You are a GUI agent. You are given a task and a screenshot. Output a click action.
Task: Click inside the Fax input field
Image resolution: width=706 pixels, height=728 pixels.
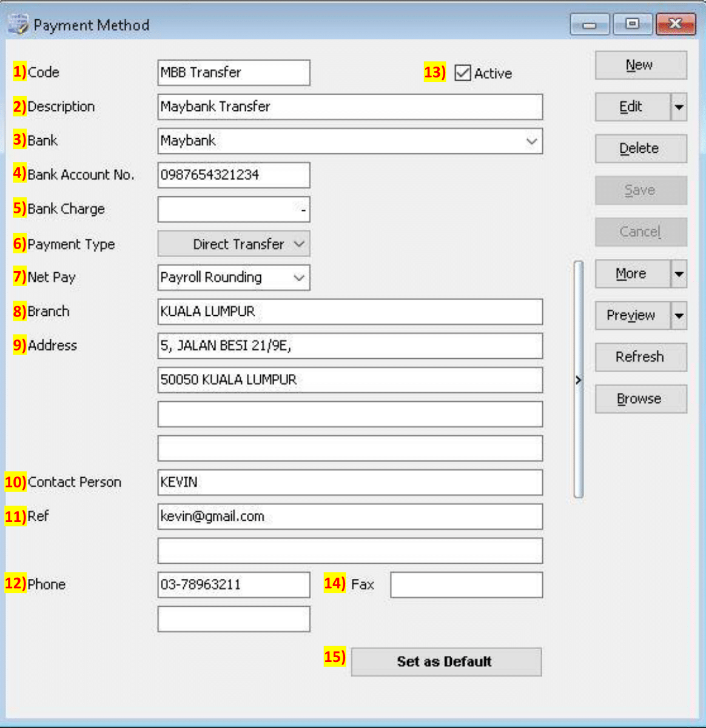coord(466,585)
